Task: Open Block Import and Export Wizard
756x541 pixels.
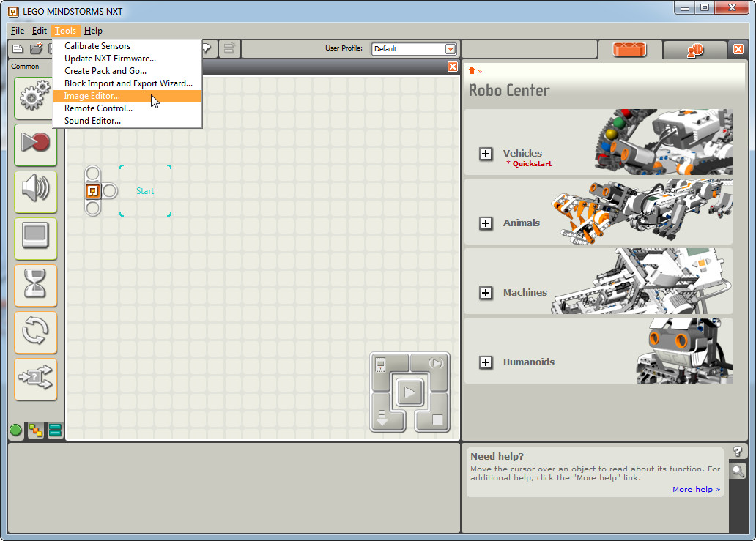Action: 127,83
